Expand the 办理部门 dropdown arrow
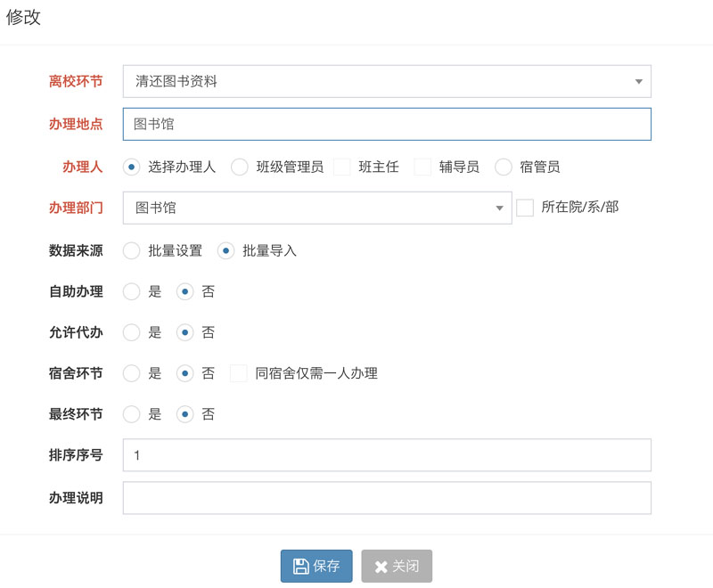The width and height of the screenshot is (713, 588). [499, 208]
